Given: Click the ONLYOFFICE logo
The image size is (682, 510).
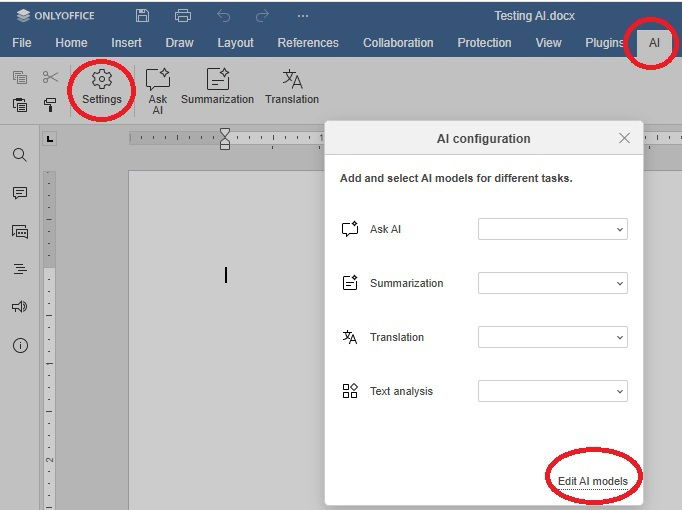Looking at the screenshot, I should click(x=55, y=16).
